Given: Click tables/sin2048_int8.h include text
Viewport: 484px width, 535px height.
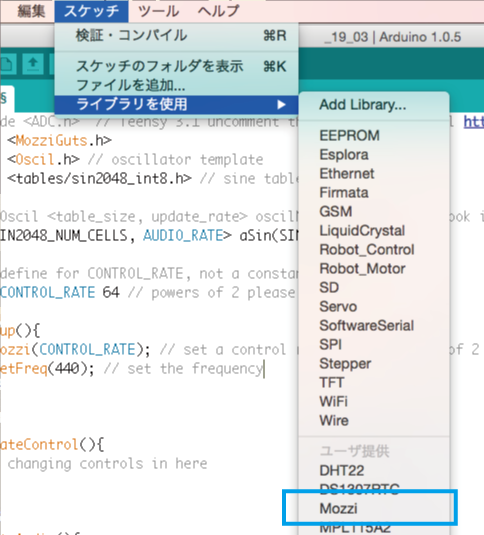Looking at the screenshot, I should point(99,178).
